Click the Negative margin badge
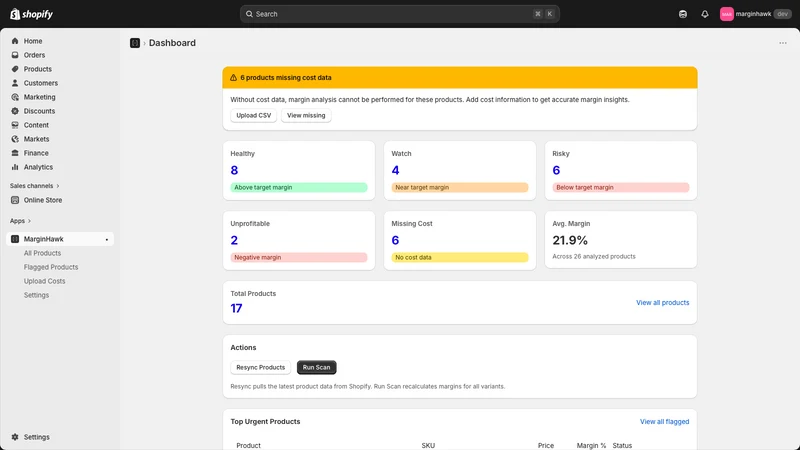 point(298,257)
